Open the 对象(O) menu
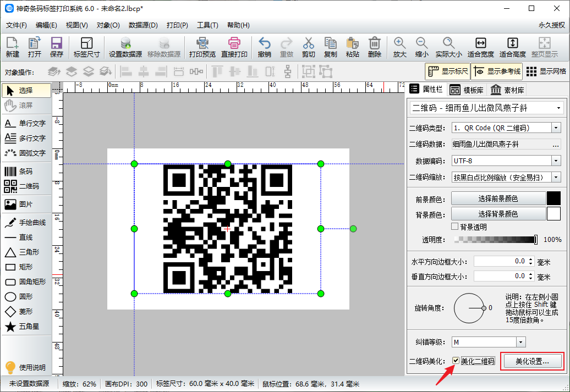 pyautogui.click(x=108, y=25)
